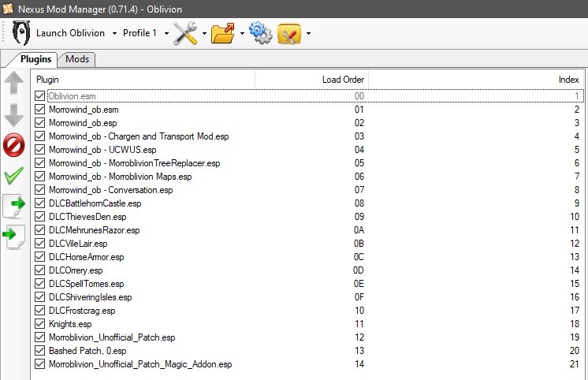588x380 pixels.
Task: Select MorroblivionTreeReplacer.esp row text
Action: click(134, 163)
